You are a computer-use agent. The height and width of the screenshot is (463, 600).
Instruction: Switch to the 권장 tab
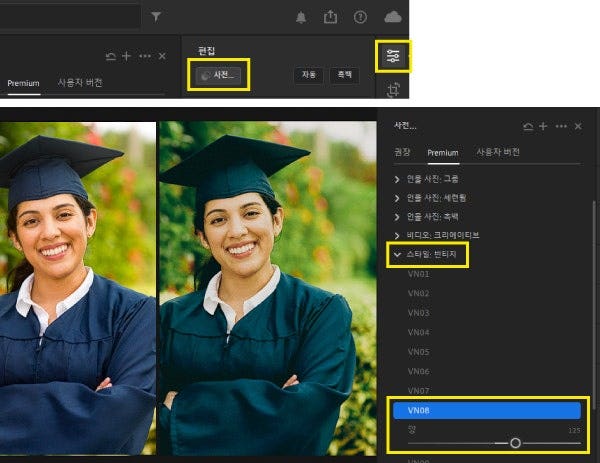tap(402, 152)
